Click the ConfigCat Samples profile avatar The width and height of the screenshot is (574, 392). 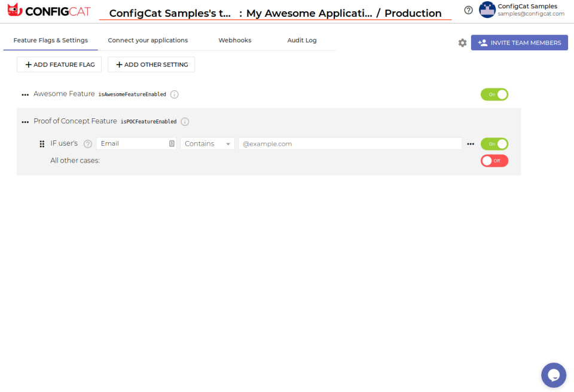point(487,10)
